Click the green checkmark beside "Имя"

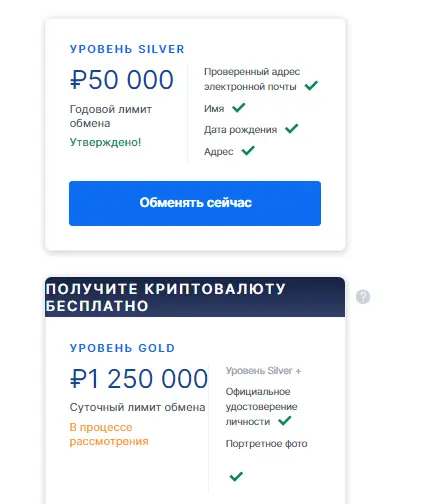[239, 108]
